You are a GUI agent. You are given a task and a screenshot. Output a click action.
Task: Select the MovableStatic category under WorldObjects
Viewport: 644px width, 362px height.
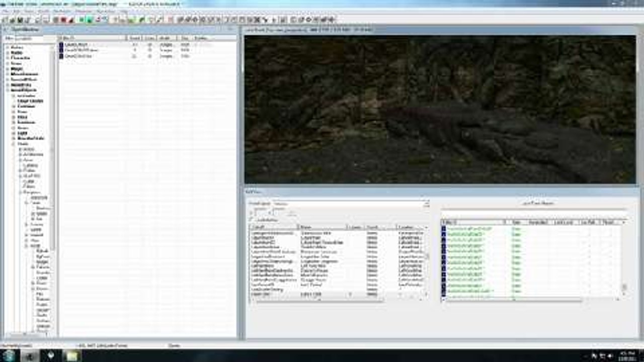coord(31,138)
